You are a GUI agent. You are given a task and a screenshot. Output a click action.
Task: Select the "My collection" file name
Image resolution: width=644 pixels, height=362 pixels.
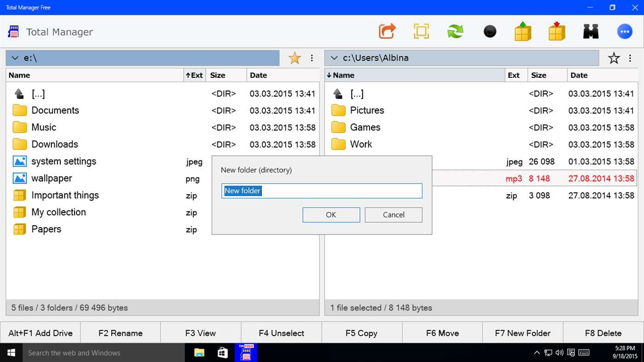pos(58,213)
